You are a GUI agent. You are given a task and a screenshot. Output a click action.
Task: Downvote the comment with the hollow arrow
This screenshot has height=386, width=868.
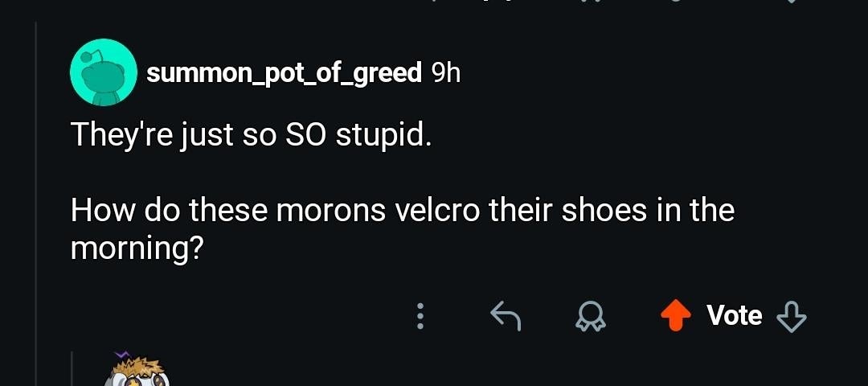point(792,317)
